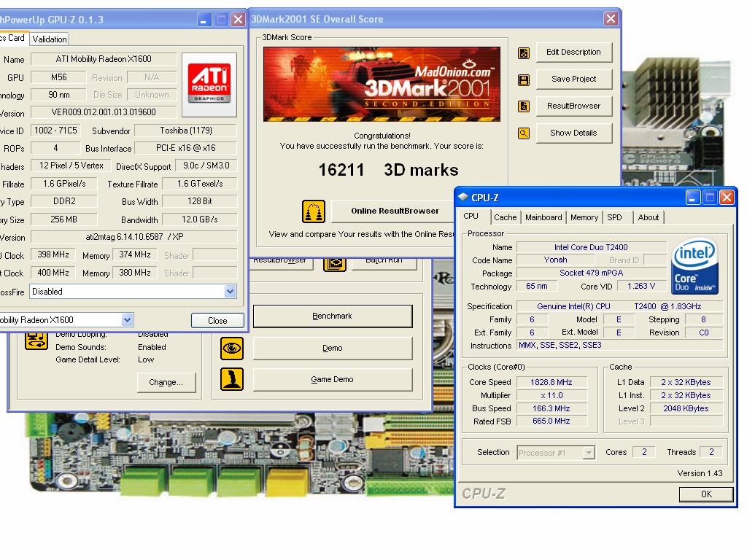Click the Benchmark button
The height and width of the screenshot is (560, 747).
point(332,316)
